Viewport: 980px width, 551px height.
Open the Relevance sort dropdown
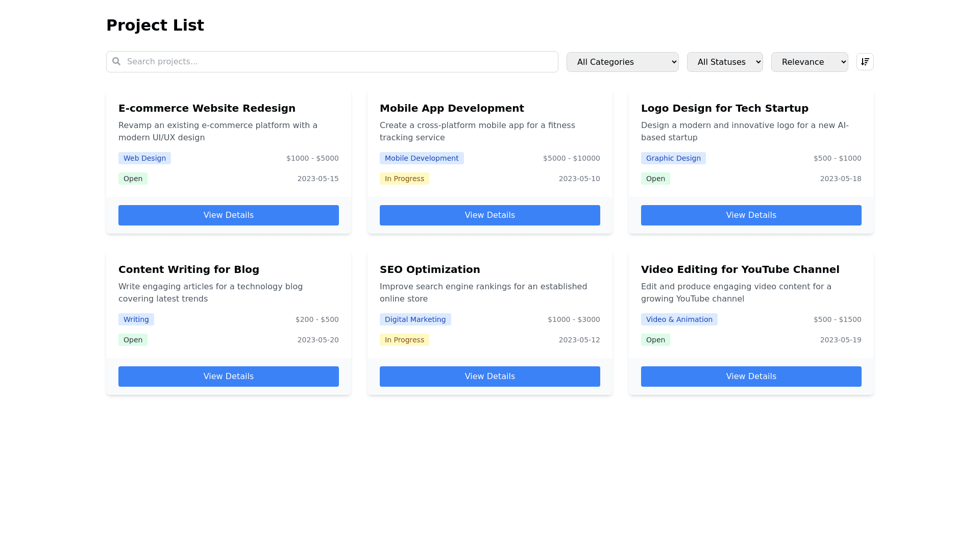tap(809, 62)
